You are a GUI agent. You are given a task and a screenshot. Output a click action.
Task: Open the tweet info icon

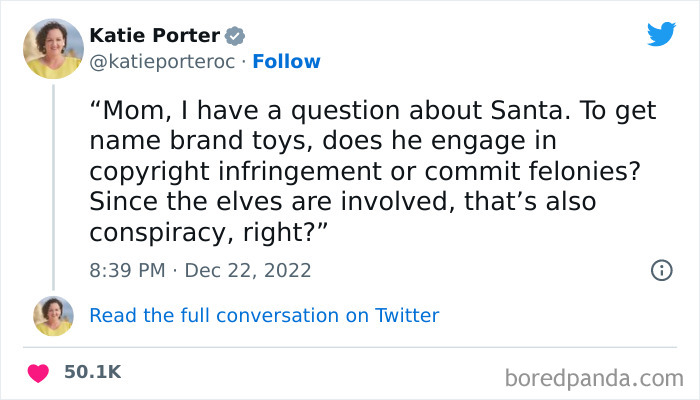[x=661, y=270]
